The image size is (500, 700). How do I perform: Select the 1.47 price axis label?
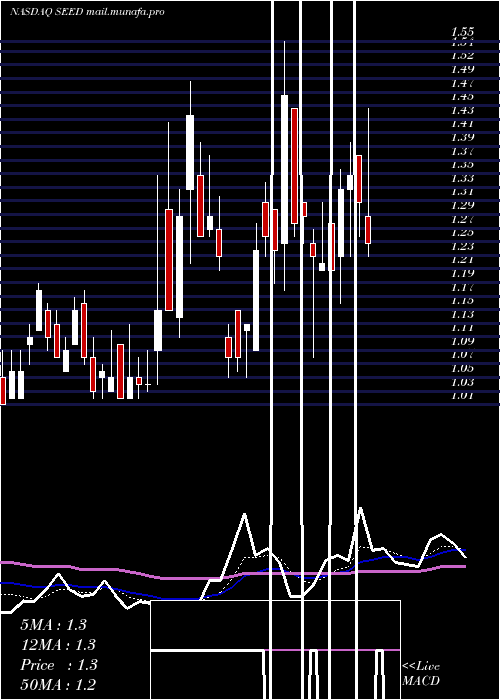(x=462, y=83)
